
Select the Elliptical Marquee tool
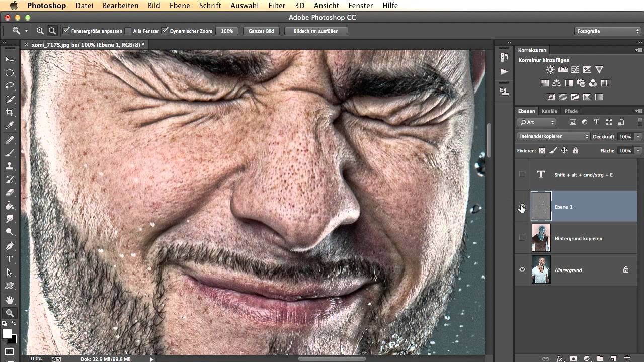(x=9, y=73)
